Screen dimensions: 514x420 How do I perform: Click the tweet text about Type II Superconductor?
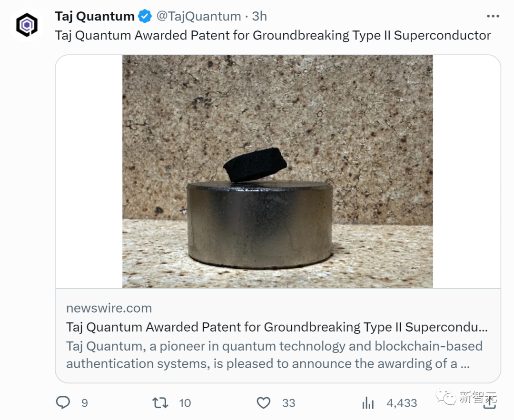click(273, 35)
